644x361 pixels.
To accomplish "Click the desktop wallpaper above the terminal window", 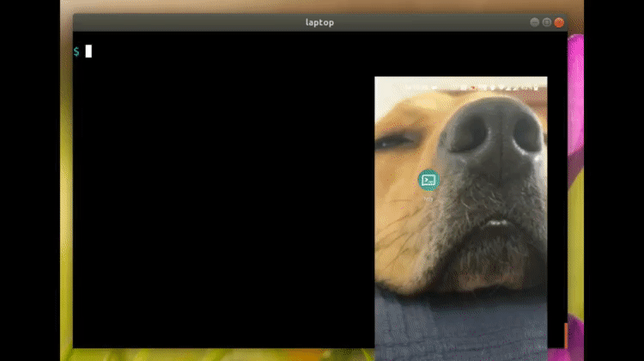I will (318, 6).
